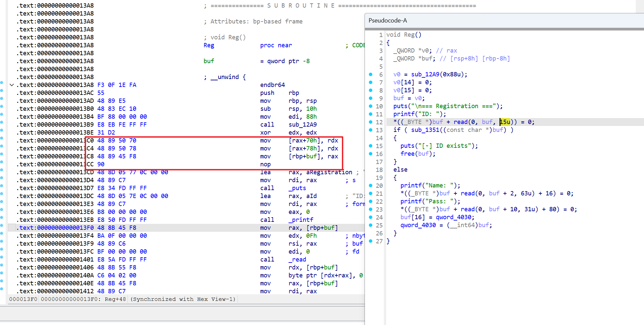Click v0[14] = 0 assignment line
This screenshot has height=325, width=644.
pos(413,82)
